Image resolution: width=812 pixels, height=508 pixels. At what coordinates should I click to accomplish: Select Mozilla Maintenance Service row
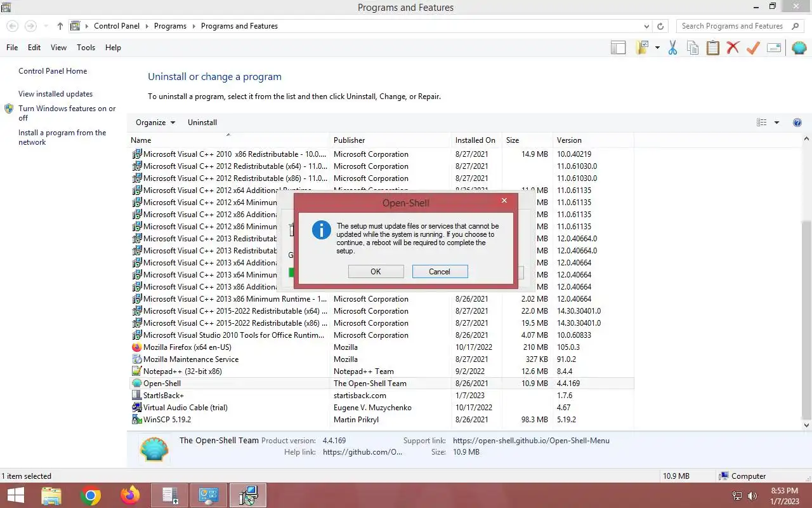click(381, 359)
